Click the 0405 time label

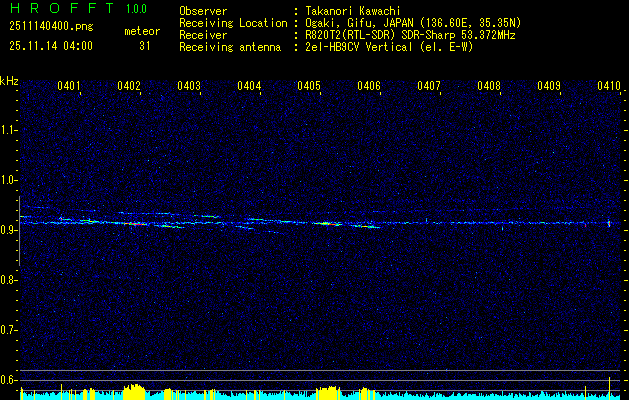(309, 87)
